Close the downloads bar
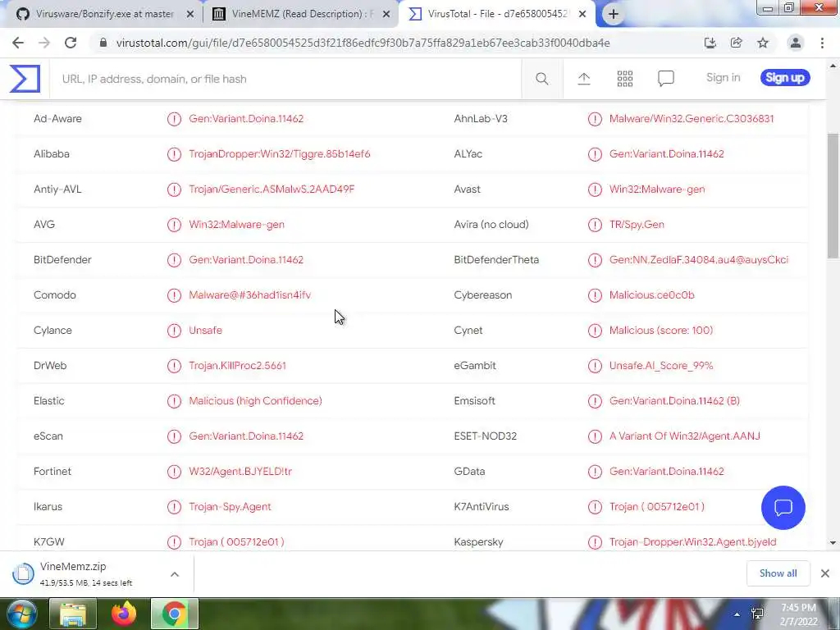The height and width of the screenshot is (630, 840). (x=825, y=573)
